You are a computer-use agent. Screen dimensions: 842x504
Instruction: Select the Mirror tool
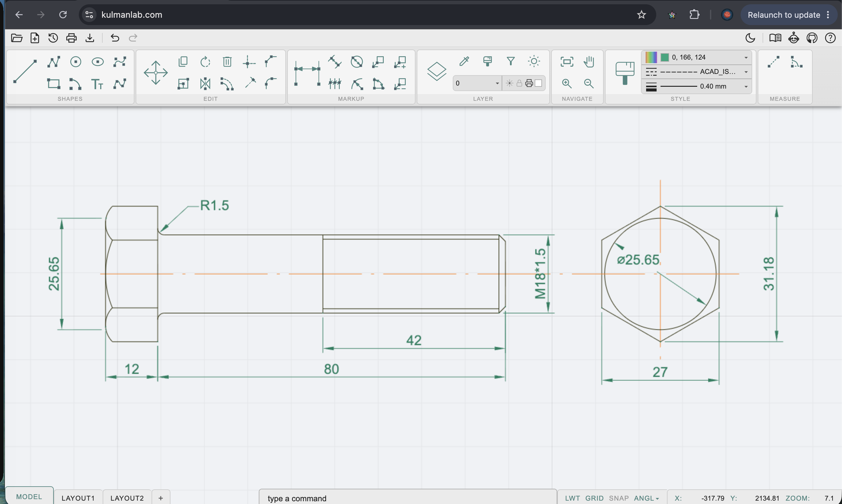point(205,84)
